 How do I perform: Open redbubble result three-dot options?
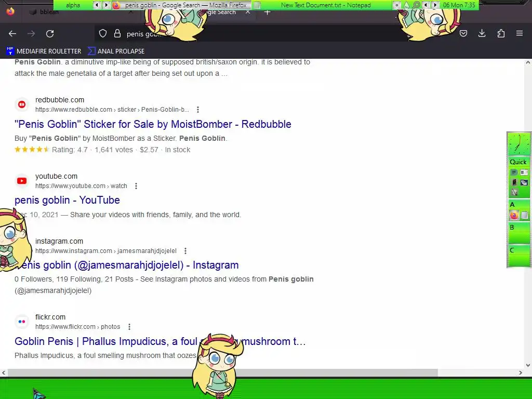tap(198, 110)
